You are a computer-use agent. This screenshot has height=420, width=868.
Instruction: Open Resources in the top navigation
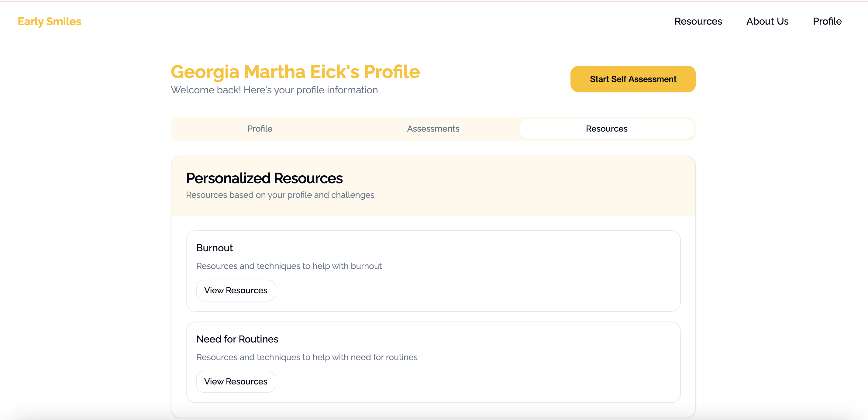tap(698, 21)
